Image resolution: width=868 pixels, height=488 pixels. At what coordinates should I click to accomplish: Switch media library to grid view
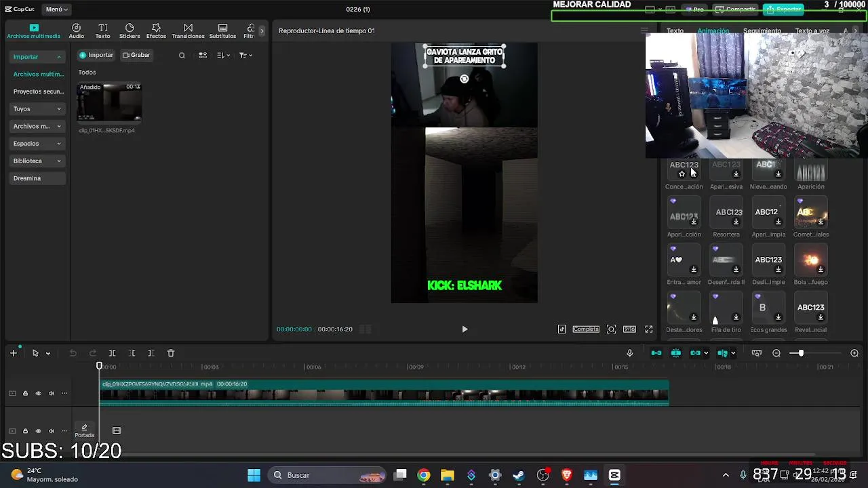203,56
